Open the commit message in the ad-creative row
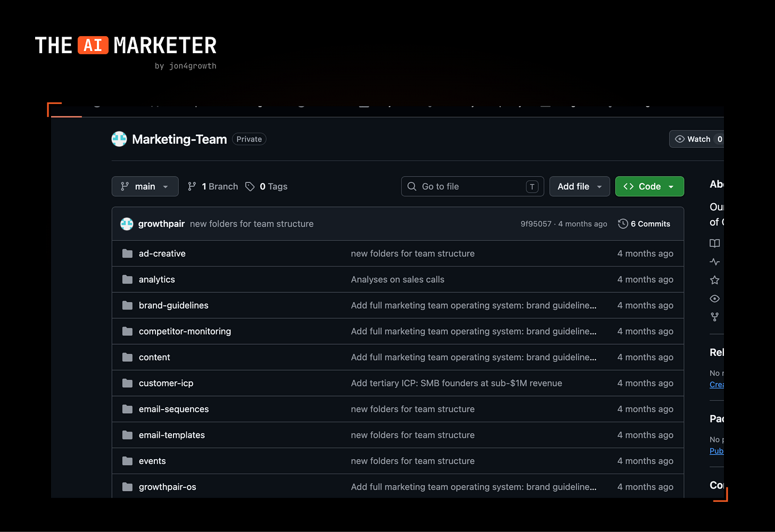The width and height of the screenshot is (775, 532). click(x=413, y=254)
